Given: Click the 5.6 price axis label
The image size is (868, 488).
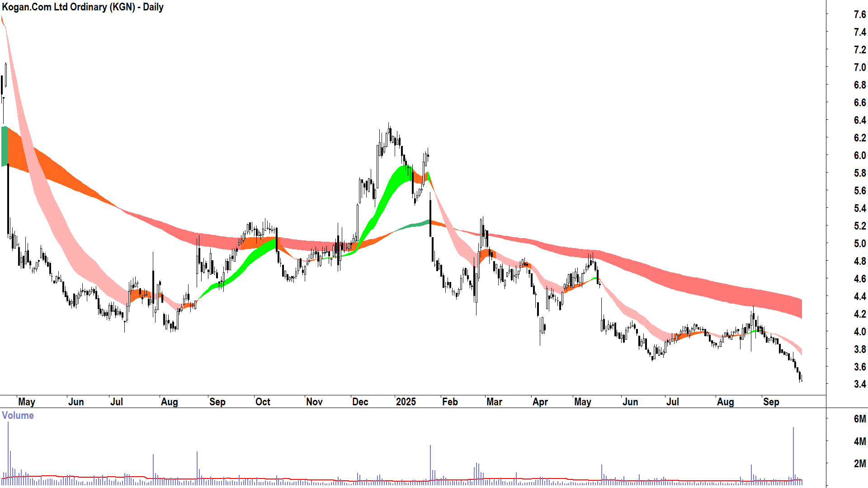Looking at the screenshot, I should [x=859, y=191].
